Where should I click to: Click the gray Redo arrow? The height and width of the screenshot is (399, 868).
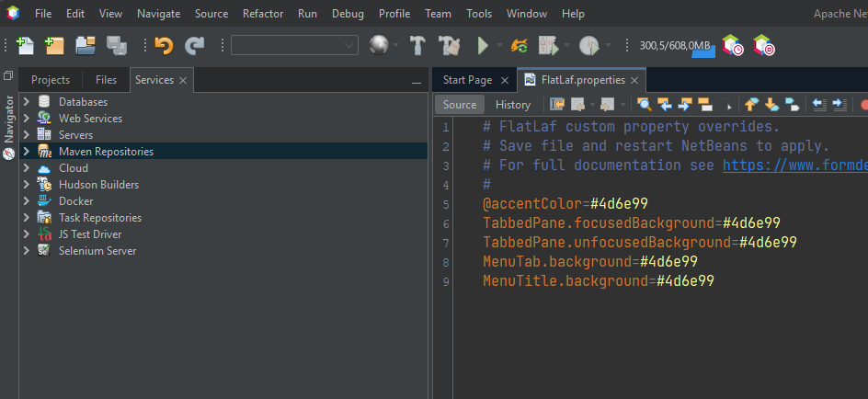(194, 45)
